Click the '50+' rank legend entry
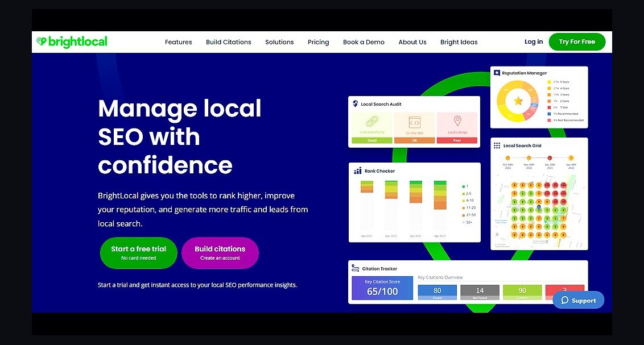Screen dimensions: 644x345 point(468,222)
